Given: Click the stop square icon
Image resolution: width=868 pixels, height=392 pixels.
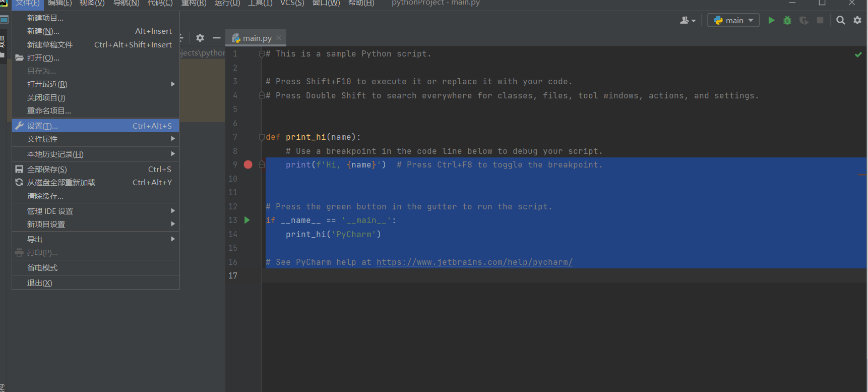Looking at the screenshot, I should [x=820, y=20].
